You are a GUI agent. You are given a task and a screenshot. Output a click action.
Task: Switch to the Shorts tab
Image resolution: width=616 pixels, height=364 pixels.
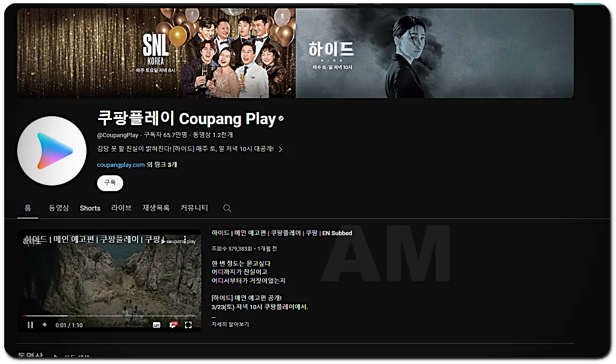[x=90, y=208]
